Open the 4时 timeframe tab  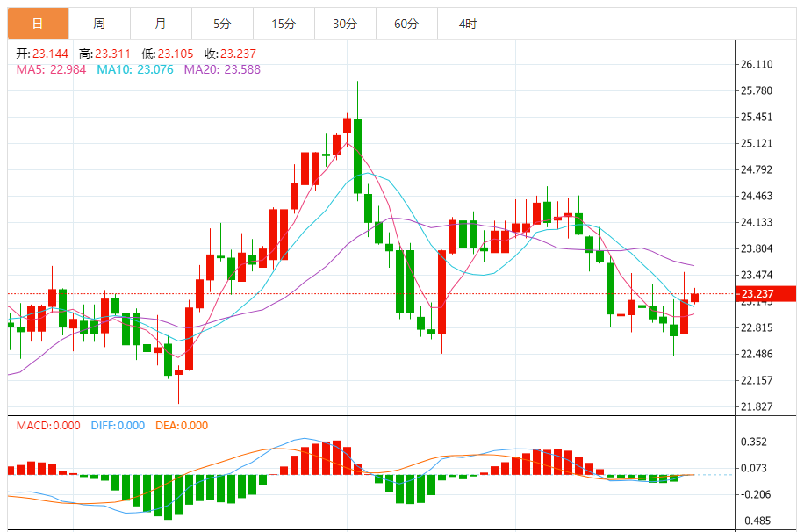(x=468, y=24)
